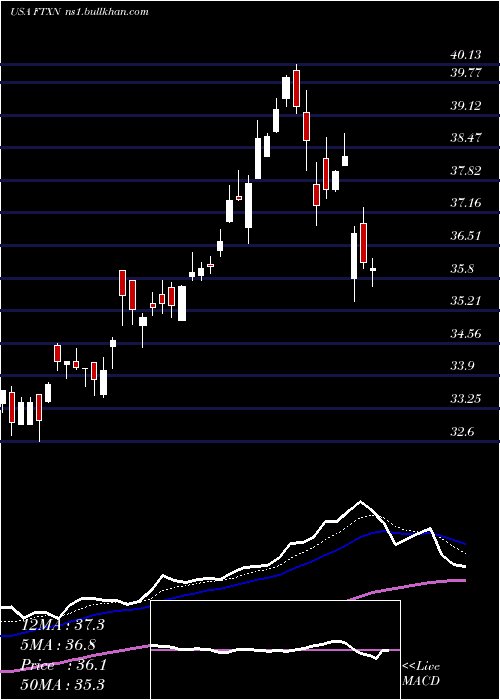Click the highest red candlestick near 40.13

click(296, 88)
